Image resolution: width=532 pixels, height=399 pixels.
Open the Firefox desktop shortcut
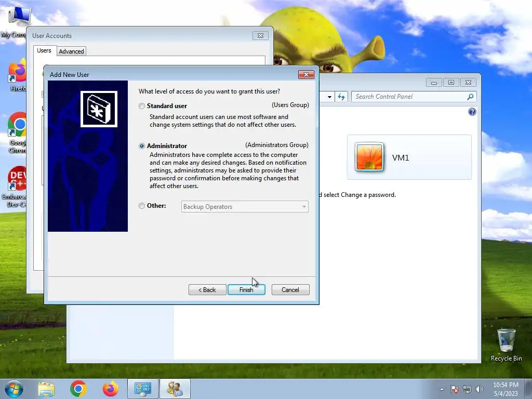(x=16, y=75)
